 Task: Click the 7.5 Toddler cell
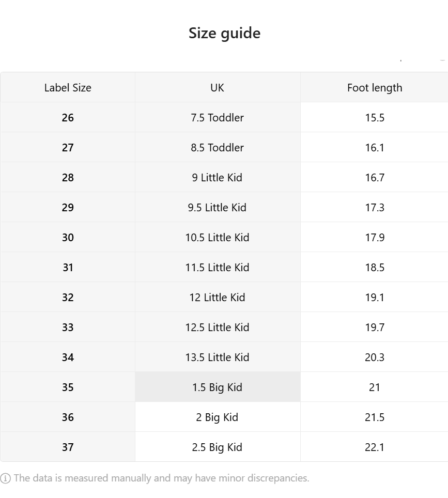tap(218, 117)
